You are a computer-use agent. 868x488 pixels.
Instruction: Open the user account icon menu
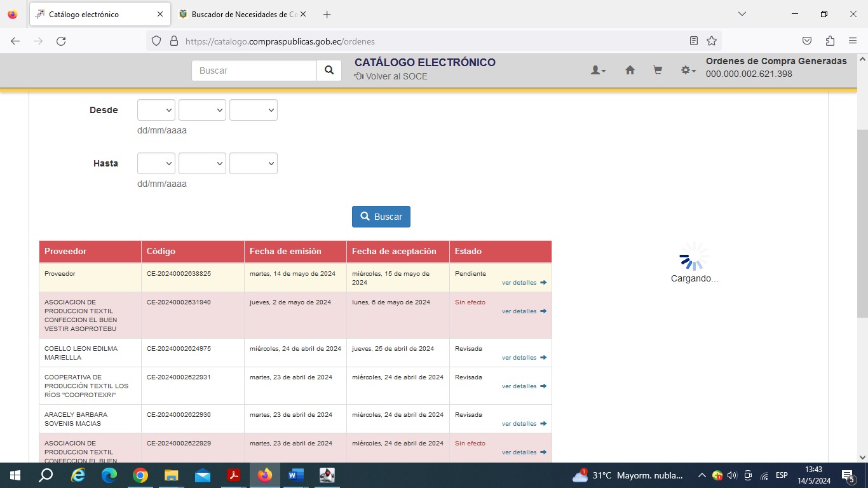coord(598,71)
